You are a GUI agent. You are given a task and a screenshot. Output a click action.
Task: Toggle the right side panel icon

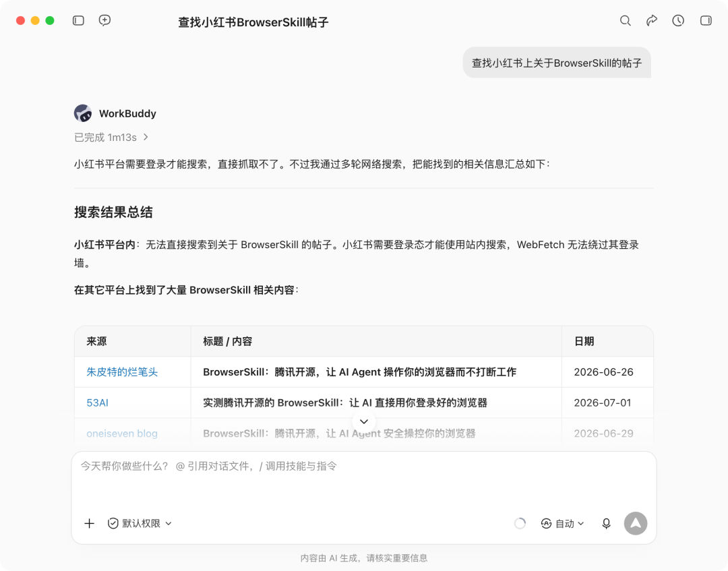tap(706, 20)
